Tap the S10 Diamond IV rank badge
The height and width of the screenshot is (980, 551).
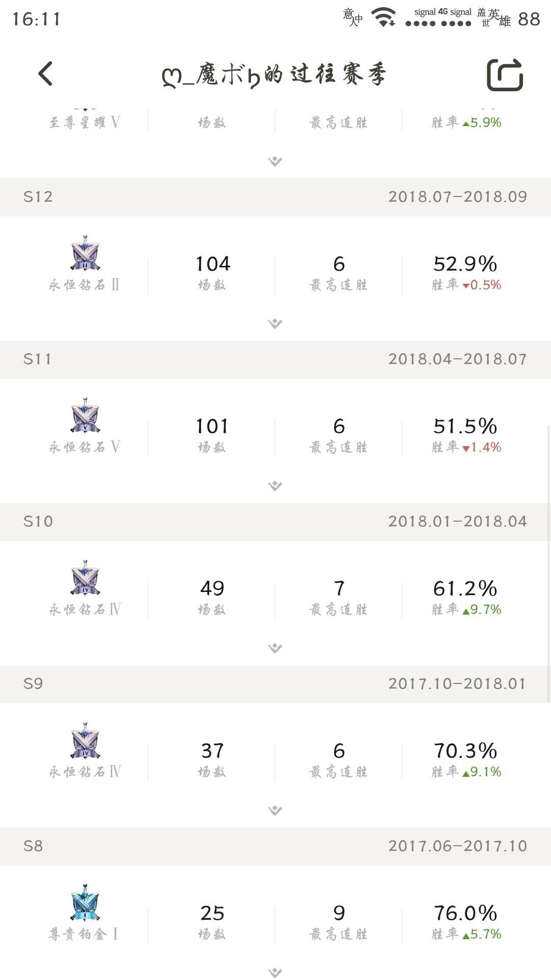pos(85,578)
